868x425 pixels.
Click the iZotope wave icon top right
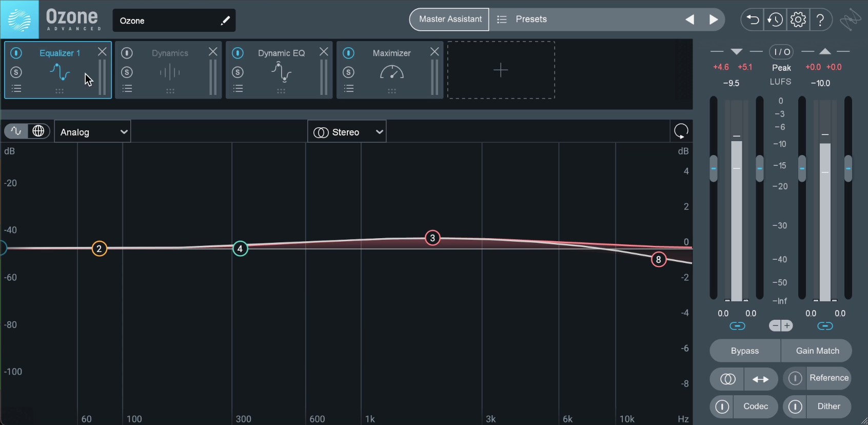(850, 20)
